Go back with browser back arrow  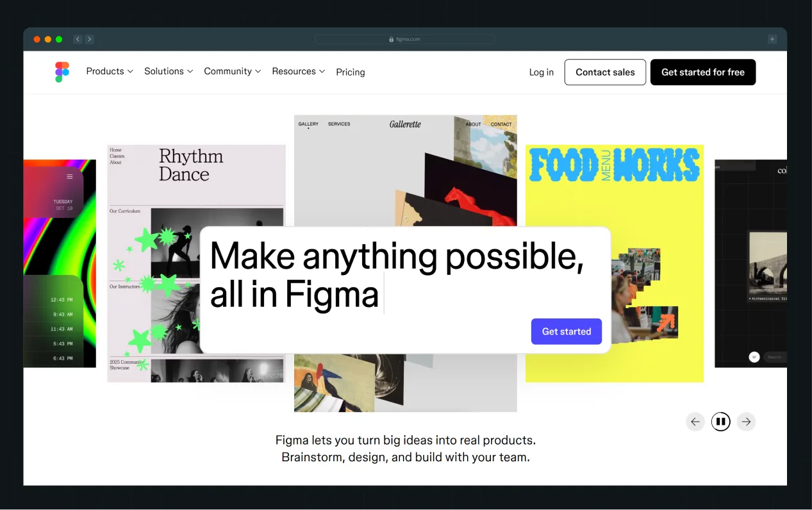(x=78, y=39)
